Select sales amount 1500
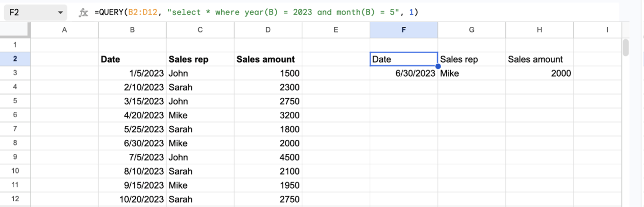The width and height of the screenshot is (644, 207). (x=268, y=73)
